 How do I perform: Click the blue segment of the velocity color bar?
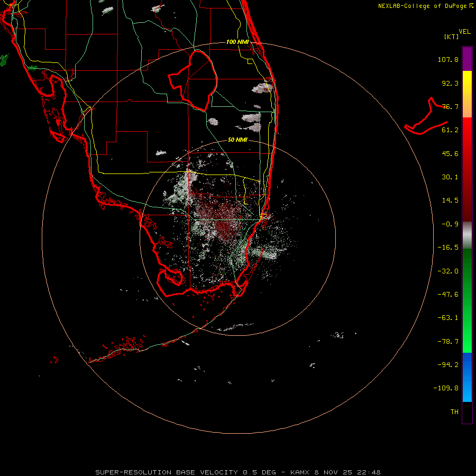click(467, 377)
